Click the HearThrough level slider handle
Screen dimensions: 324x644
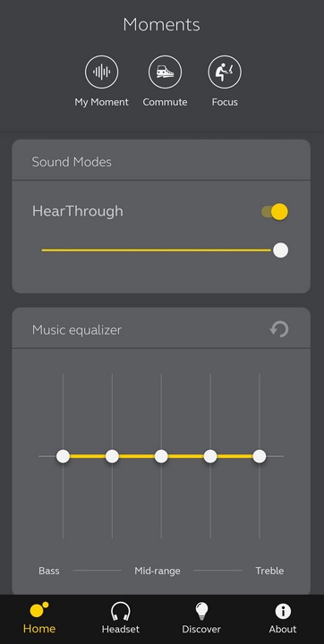pyautogui.click(x=281, y=250)
